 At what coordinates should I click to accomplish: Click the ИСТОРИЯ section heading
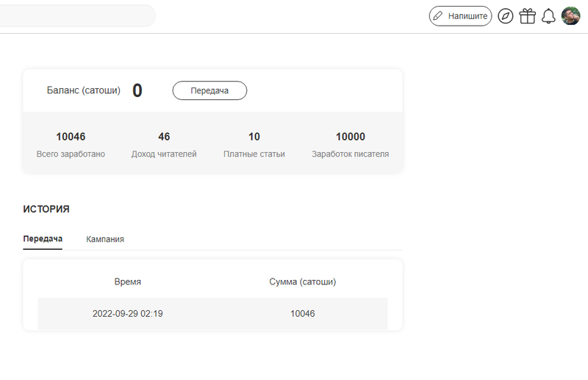click(x=46, y=209)
